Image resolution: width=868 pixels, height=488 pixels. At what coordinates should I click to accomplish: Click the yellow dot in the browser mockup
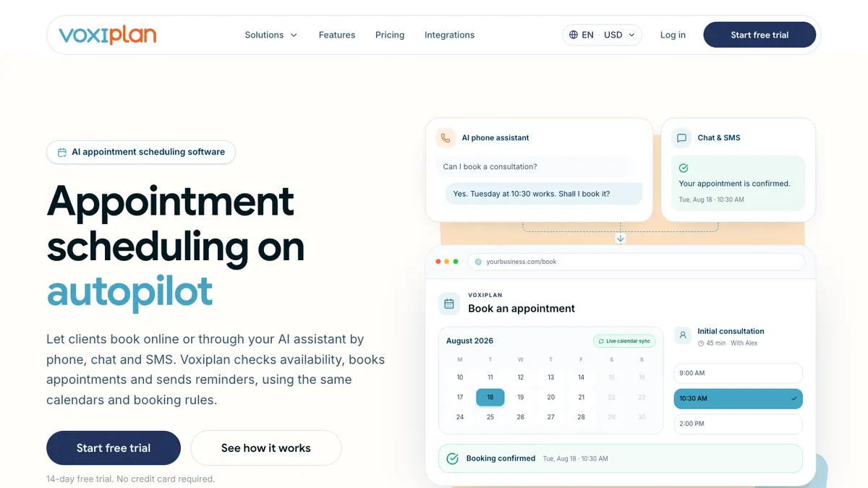[447, 262]
